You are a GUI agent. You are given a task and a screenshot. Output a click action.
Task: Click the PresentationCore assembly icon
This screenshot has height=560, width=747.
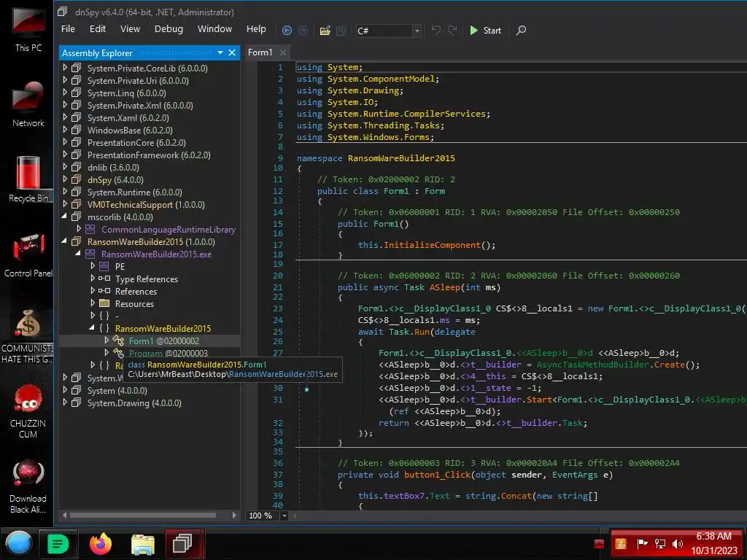coord(76,142)
